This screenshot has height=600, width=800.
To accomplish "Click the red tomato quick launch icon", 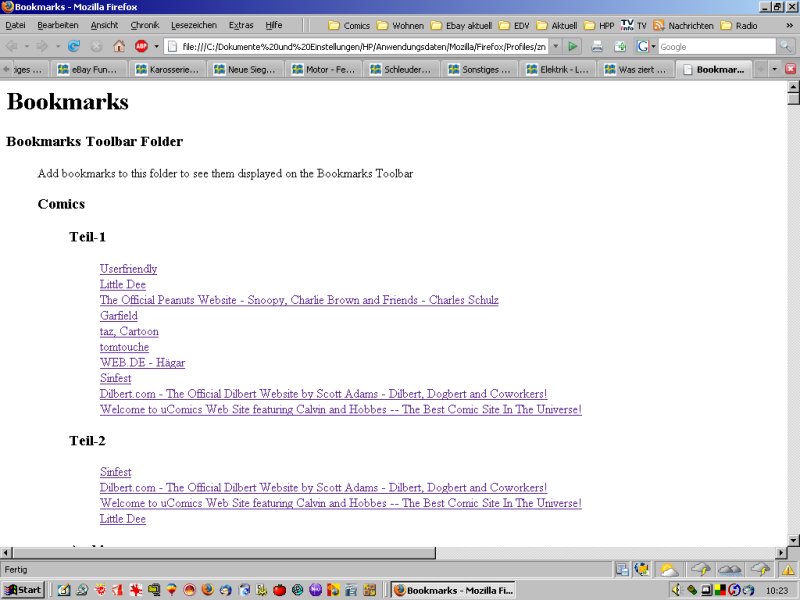I will [x=279, y=590].
